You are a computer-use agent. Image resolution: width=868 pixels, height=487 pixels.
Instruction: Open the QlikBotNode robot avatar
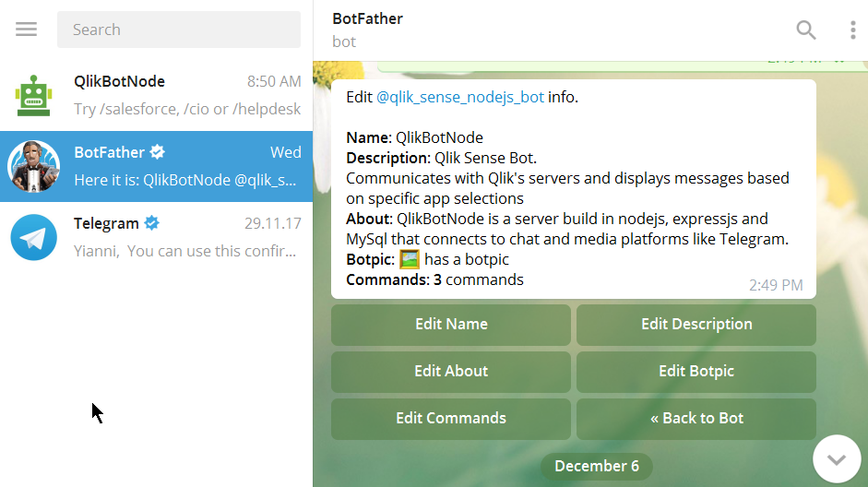[34, 96]
